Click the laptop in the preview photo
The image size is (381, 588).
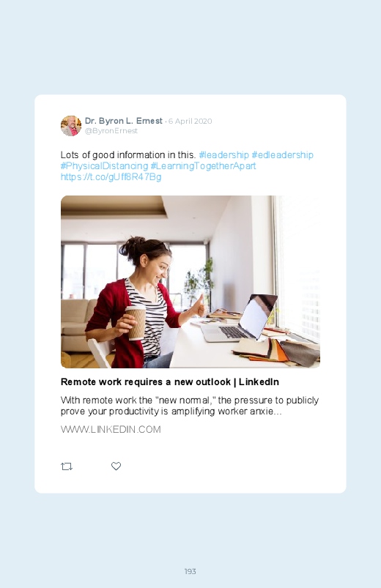click(239, 318)
